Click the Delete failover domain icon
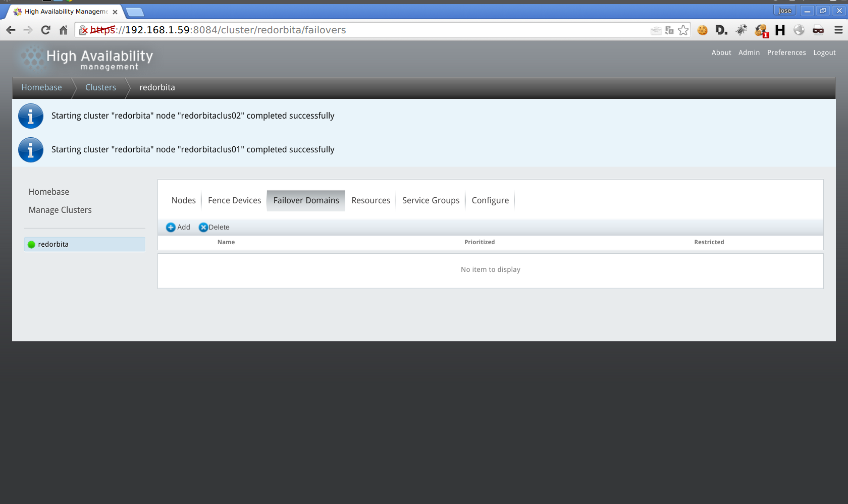 [203, 228]
